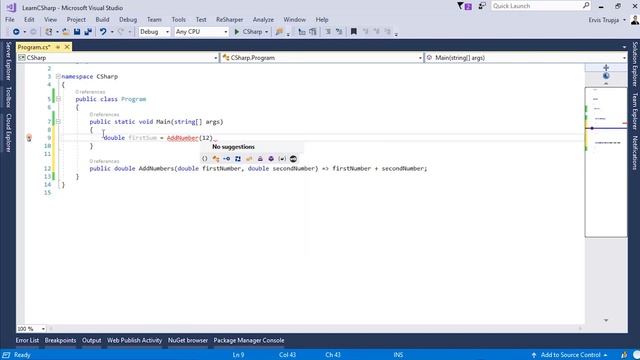This screenshot has width=640, height=360.
Task: Open the Analyze menu
Action: pyautogui.click(x=263, y=20)
